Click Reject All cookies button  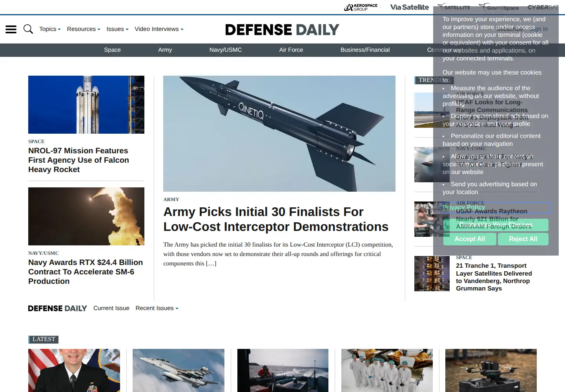click(523, 239)
